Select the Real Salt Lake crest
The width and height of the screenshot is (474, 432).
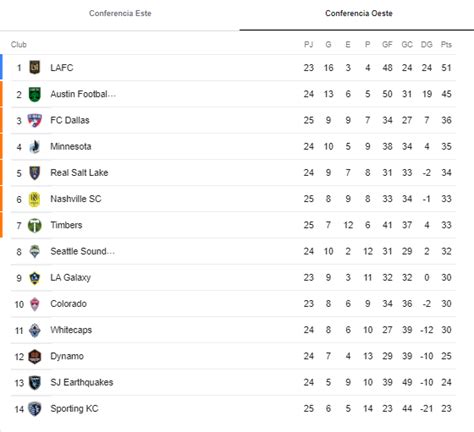35,173
